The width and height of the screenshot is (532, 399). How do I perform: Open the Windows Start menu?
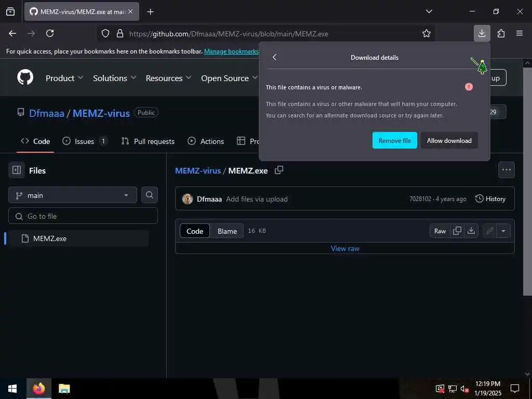(x=12, y=389)
